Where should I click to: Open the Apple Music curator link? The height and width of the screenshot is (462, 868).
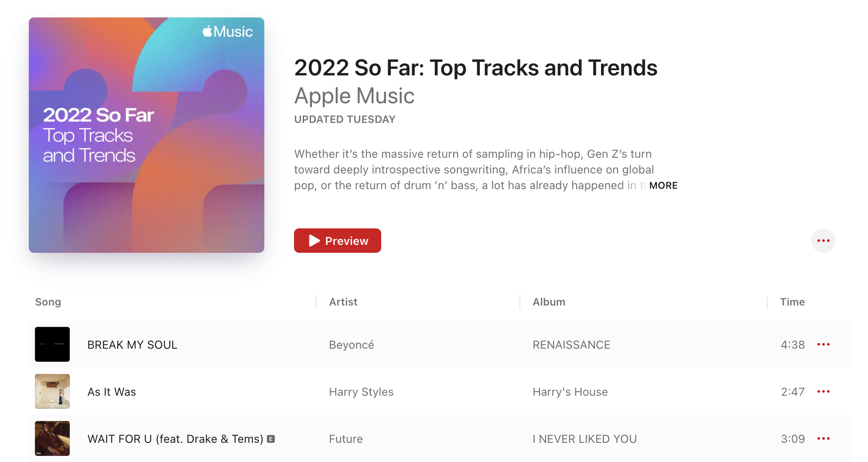point(354,96)
